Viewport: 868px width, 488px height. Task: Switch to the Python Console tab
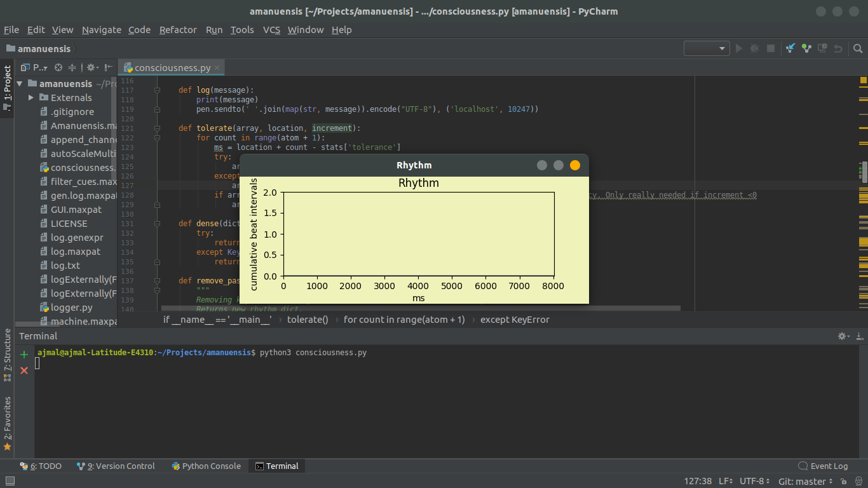[x=207, y=466]
